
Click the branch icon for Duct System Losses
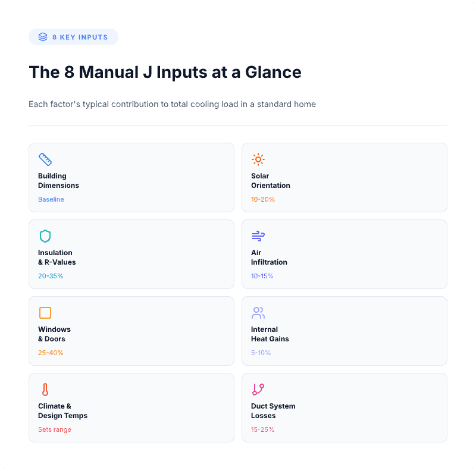(x=258, y=390)
